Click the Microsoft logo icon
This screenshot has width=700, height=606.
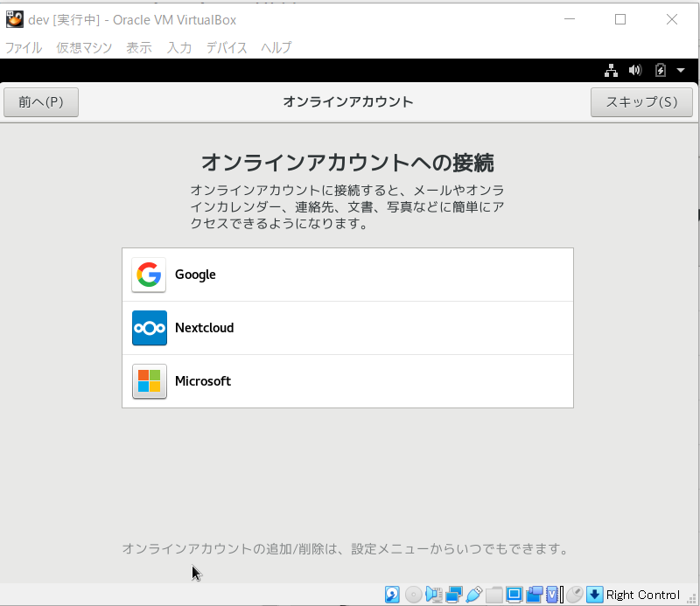(149, 381)
